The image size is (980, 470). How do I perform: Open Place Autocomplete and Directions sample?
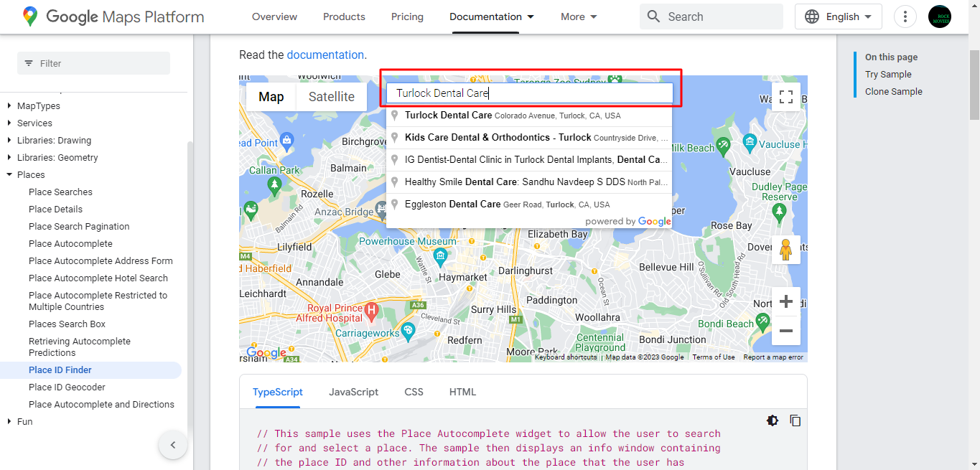[101, 405]
